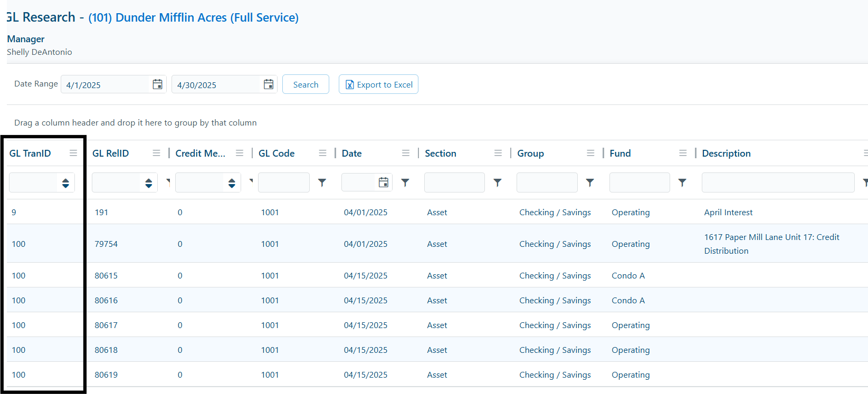Open Credit Memo filter operator dropdown

tap(251, 181)
